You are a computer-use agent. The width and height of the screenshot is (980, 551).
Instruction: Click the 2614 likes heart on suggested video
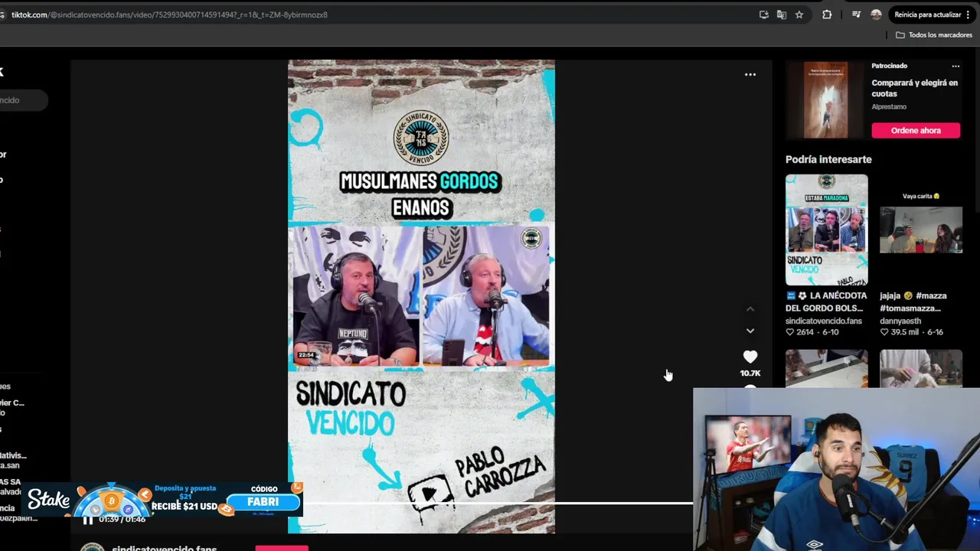click(x=790, y=332)
